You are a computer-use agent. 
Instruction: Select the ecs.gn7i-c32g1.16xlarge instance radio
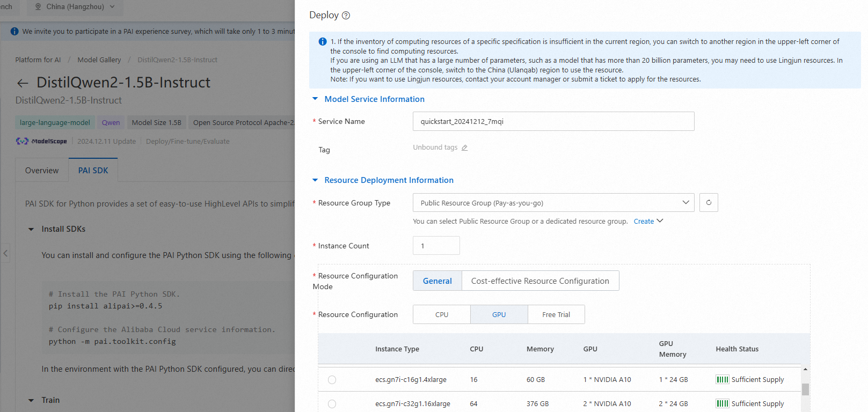pyautogui.click(x=332, y=404)
